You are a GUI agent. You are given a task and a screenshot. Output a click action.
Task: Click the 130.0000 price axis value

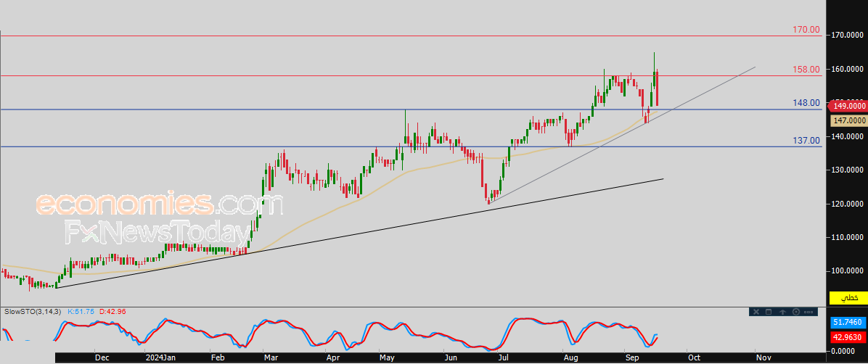[x=849, y=170]
